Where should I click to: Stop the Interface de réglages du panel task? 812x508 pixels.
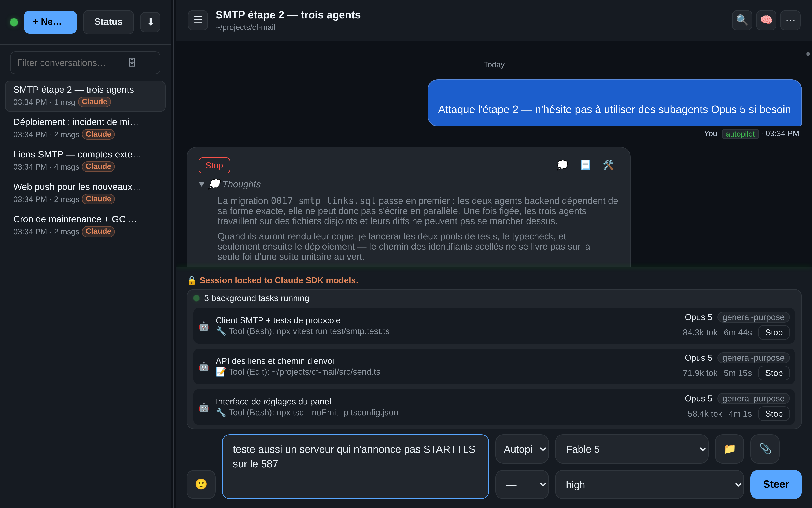tap(774, 414)
